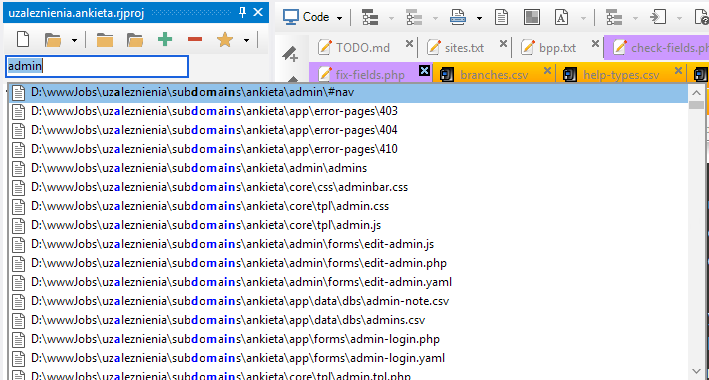Image resolution: width=709 pixels, height=380 pixels.
Task: Select the forms\edit-admin.js result
Action: coord(348,244)
